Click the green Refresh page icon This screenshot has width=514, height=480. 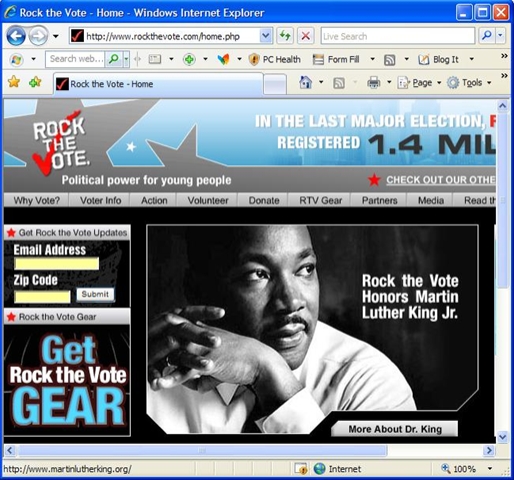285,36
